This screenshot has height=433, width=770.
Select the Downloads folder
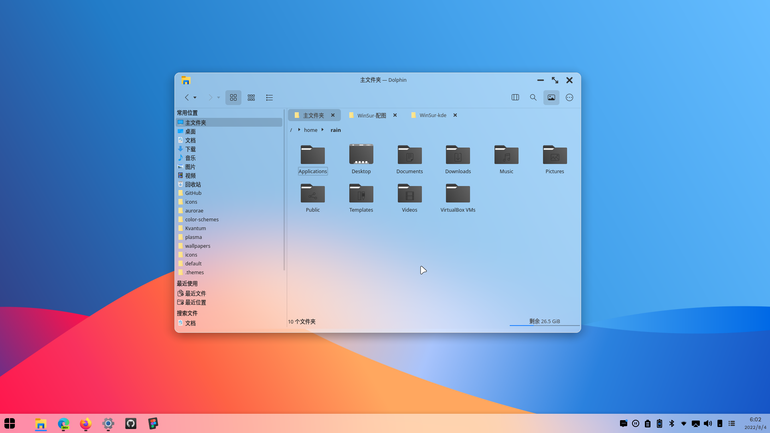coord(458,160)
